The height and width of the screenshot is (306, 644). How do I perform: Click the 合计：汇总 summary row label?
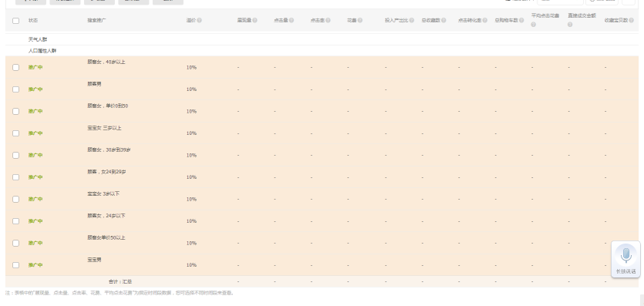(120, 282)
